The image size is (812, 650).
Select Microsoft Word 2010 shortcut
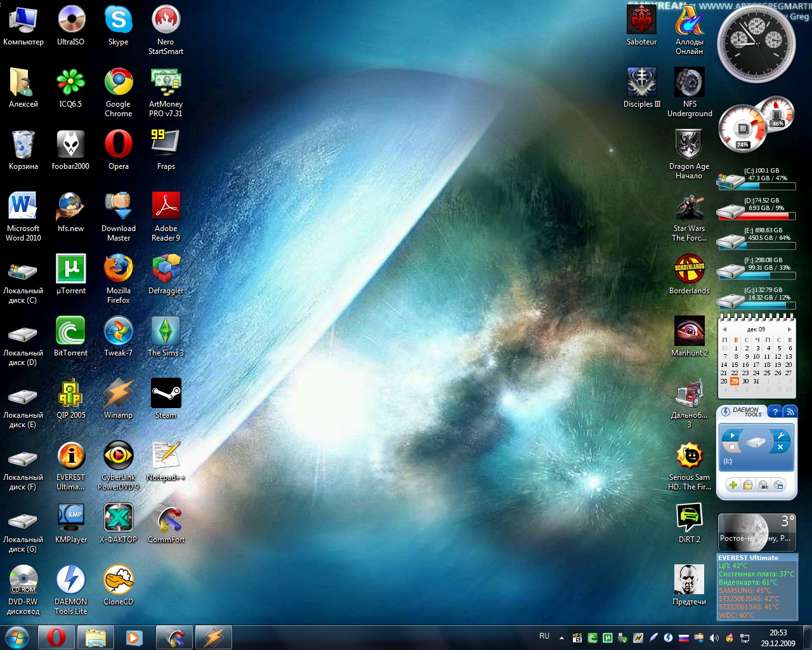pyautogui.click(x=23, y=216)
